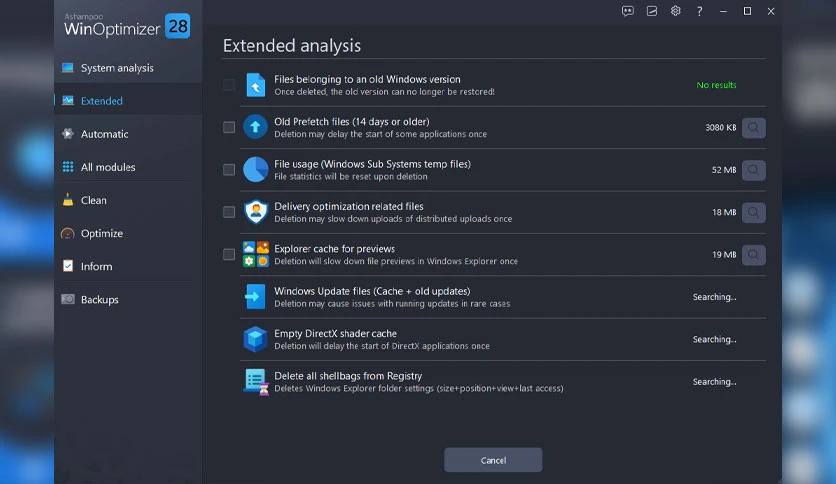Viewport: 836px width, 484px height.
Task: Click Searching status for shellbags row
Action: click(x=714, y=382)
